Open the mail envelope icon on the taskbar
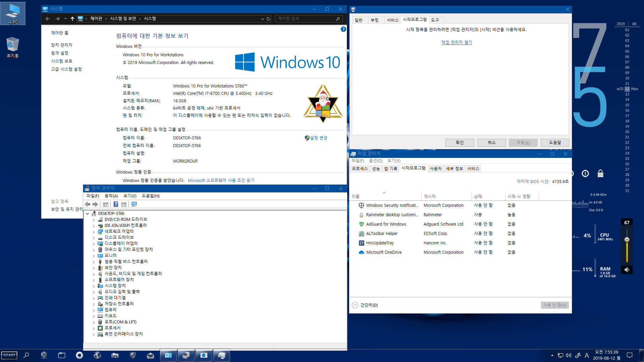The width and height of the screenshot is (644, 362). click(x=151, y=355)
